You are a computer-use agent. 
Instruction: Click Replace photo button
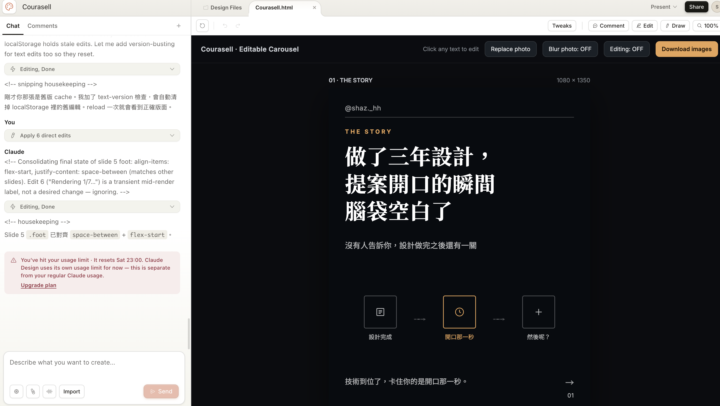[x=510, y=49]
